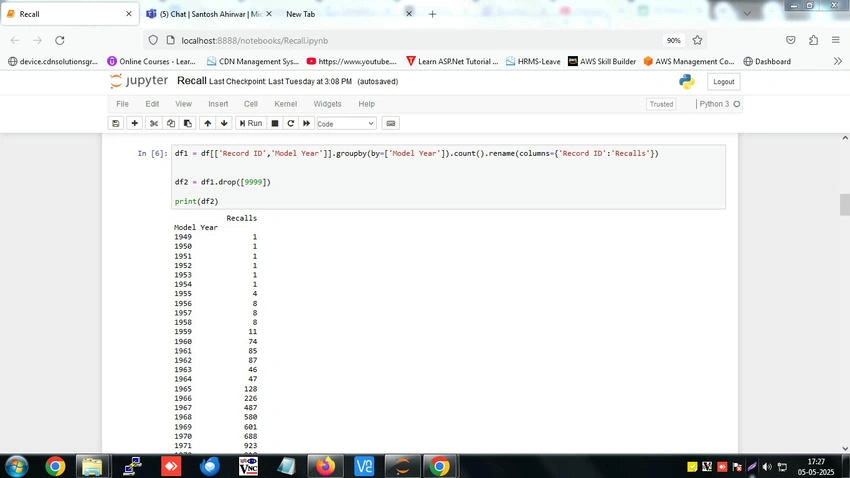Copy selected cells with the copy icon

pyautogui.click(x=171, y=124)
